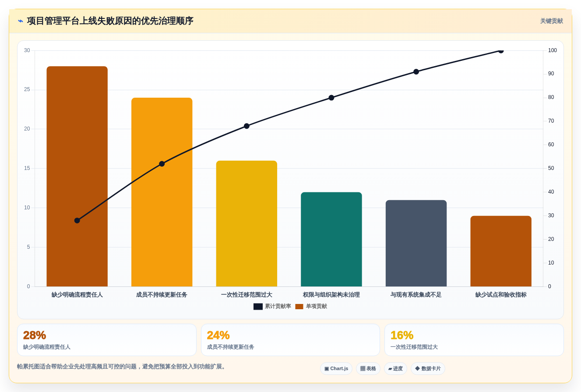Select the 缺少试点和验收指标 bar
The height and width of the screenshot is (392, 581).
[x=501, y=251]
